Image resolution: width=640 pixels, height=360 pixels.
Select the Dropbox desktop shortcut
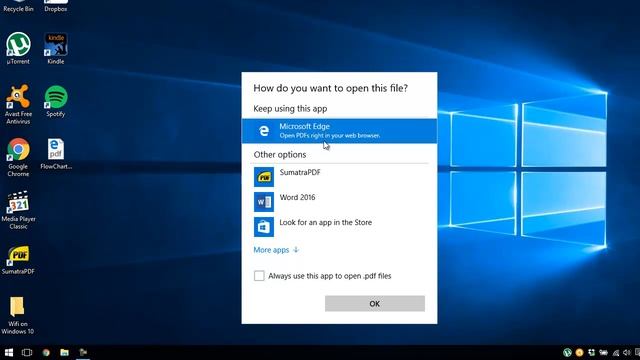[56, 7]
